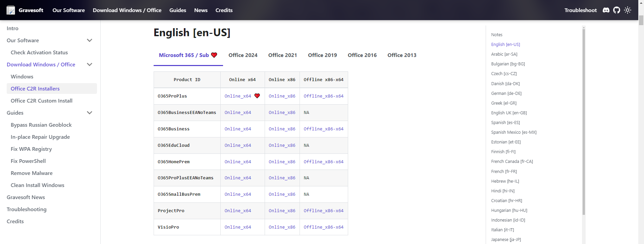Image resolution: width=644 pixels, height=244 pixels.
Task: Switch to the Office 2016 tab
Action: (x=362, y=55)
